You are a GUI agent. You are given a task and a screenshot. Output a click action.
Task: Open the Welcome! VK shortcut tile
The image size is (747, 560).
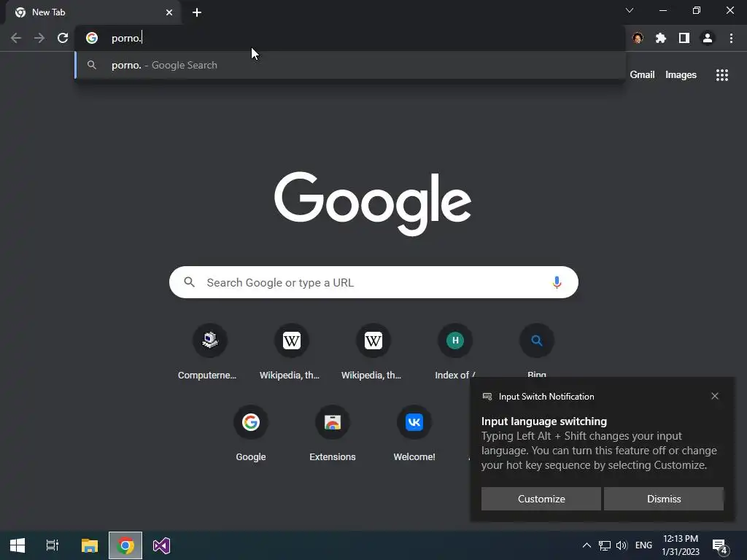[x=414, y=434]
